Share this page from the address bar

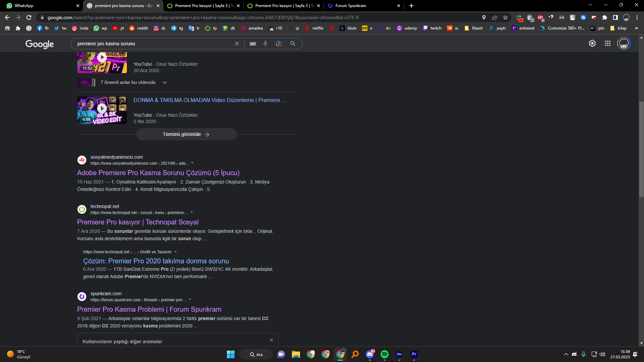(x=495, y=17)
